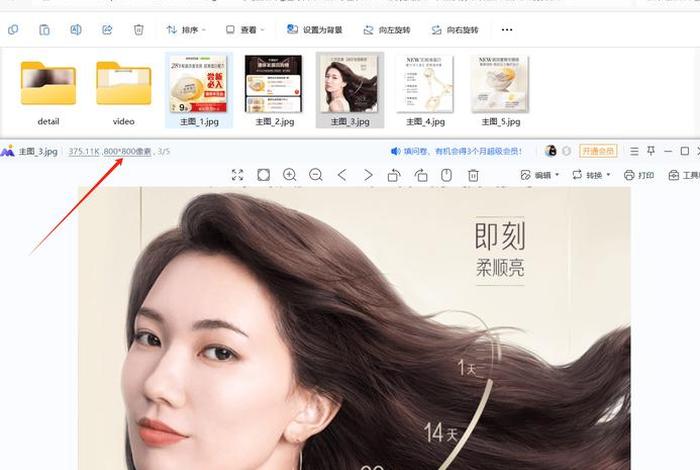This screenshot has width=700, height=470.
Task: Click rotate clockwise icon in viewer
Action: [x=421, y=175]
